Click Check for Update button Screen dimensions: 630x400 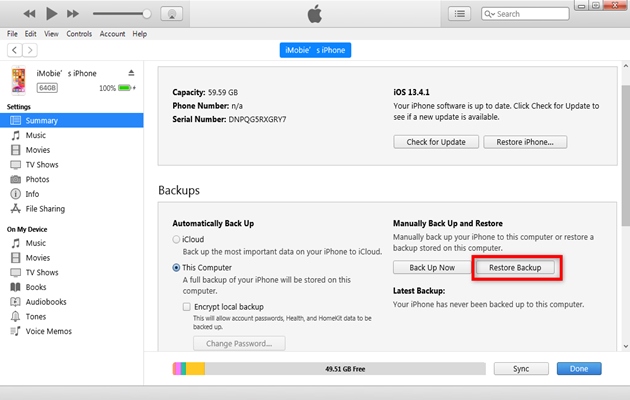(x=436, y=142)
